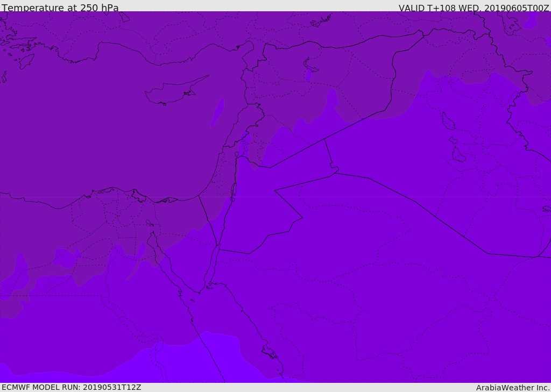
Task: Click the 'ArabiaWeather Inc.' credit text
Action: (513, 388)
